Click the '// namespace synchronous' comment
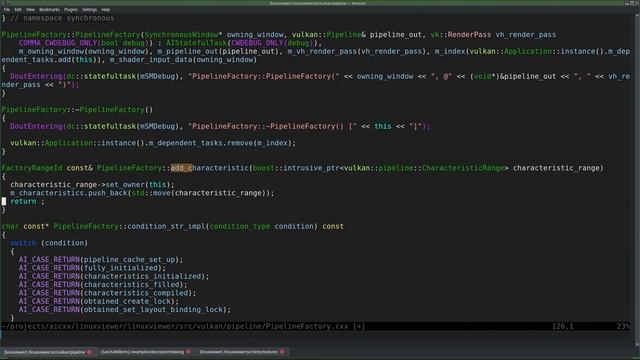 pyautogui.click(x=62, y=18)
